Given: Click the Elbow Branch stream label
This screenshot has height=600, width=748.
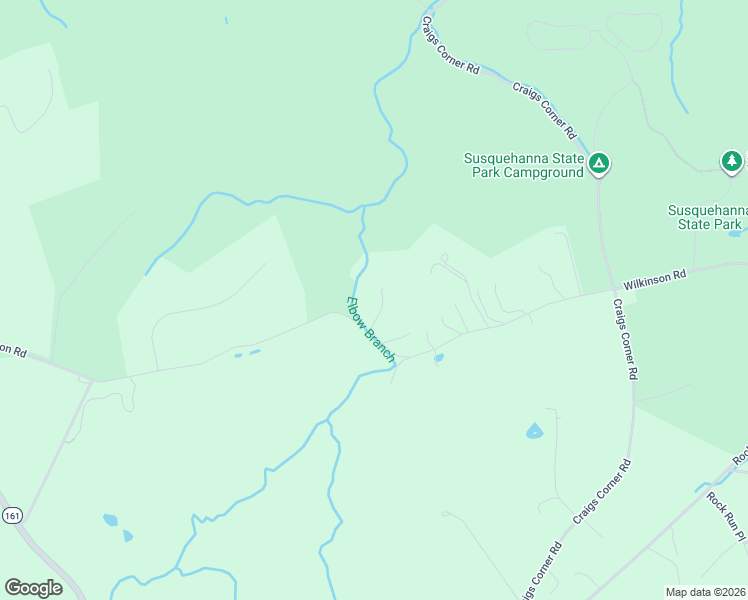Looking at the screenshot, I should [x=371, y=330].
